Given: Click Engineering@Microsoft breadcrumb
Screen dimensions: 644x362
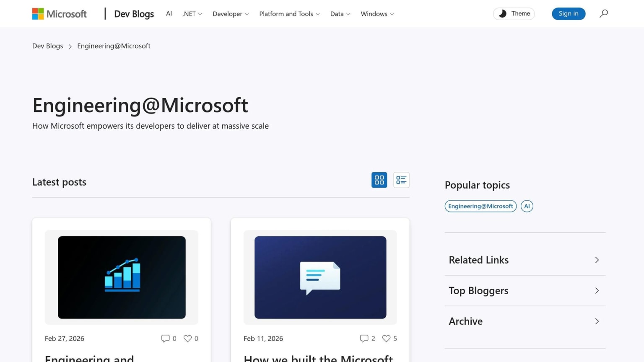Looking at the screenshot, I should [114, 46].
